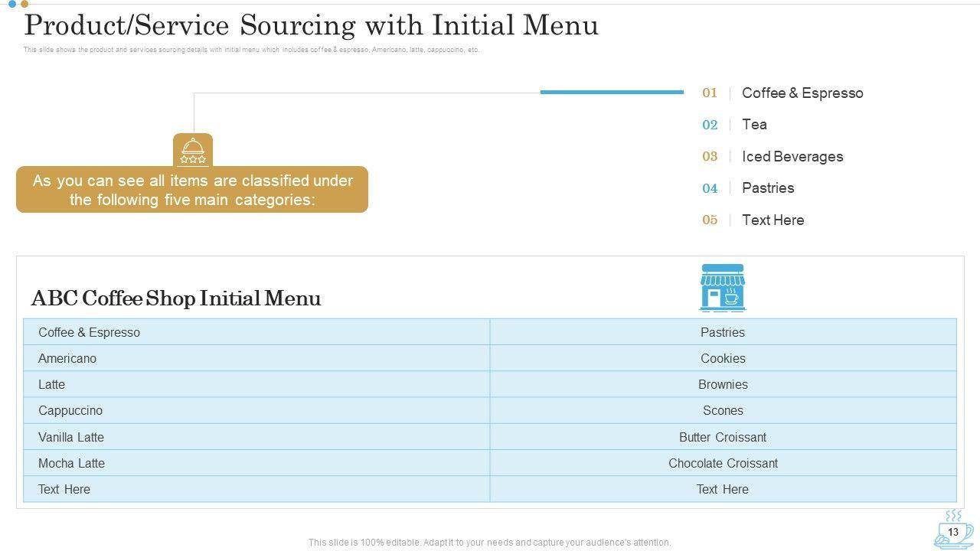Image resolution: width=980 pixels, height=551 pixels.
Task: Click the blue horizontal accent bar
Action: (612, 92)
